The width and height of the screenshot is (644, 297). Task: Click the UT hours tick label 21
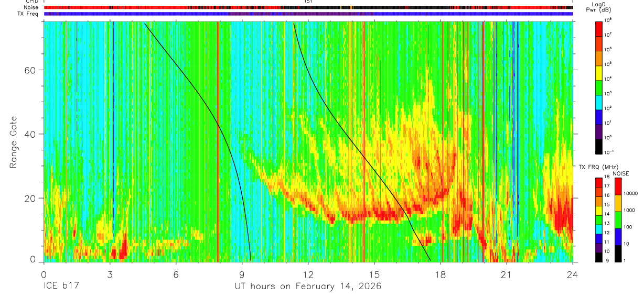pos(507,274)
